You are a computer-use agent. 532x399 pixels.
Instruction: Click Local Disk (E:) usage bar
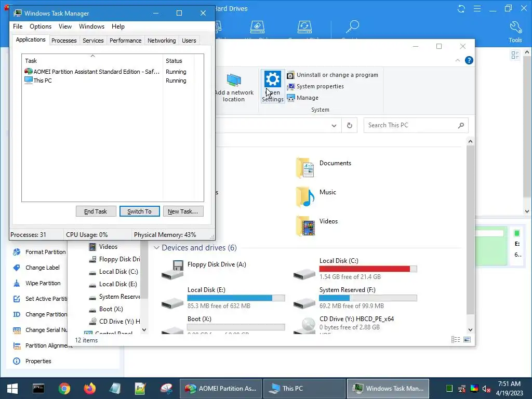click(x=236, y=298)
